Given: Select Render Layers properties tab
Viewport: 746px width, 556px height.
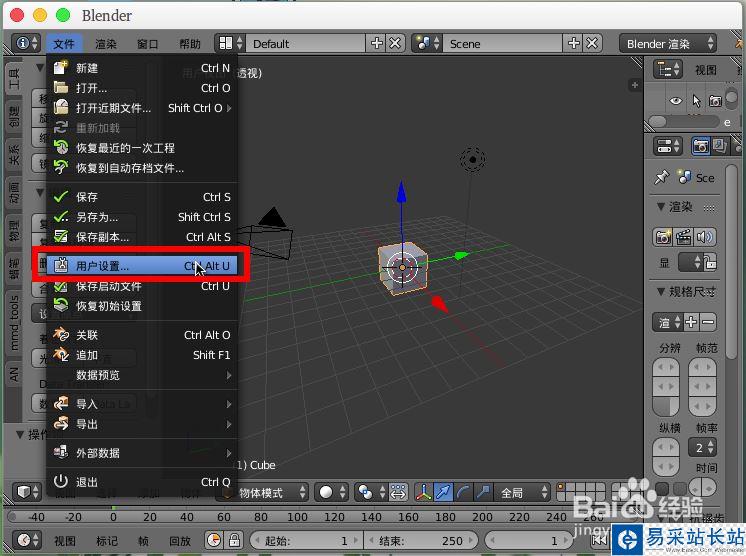Looking at the screenshot, I should pos(718,146).
